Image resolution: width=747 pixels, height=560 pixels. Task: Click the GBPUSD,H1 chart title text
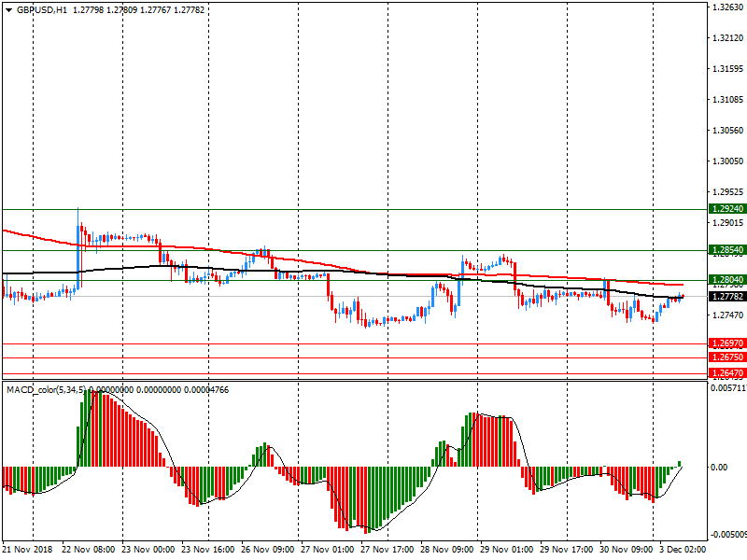[x=41, y=9]
